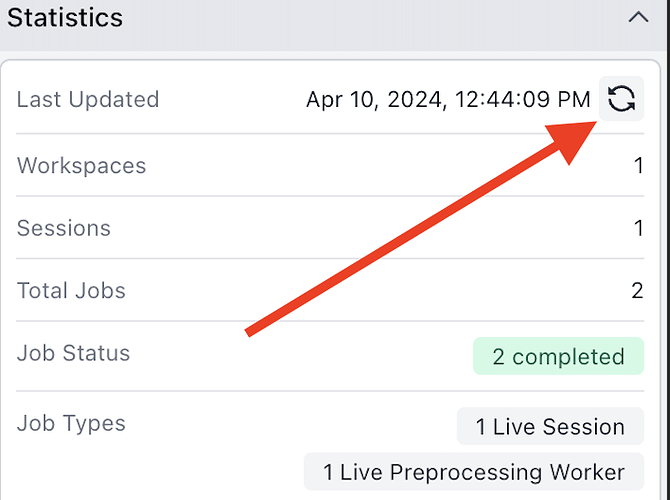This screenshot has width=670, height=500.
Task: Click the Sessions count value
Action: tap(638, 228)
